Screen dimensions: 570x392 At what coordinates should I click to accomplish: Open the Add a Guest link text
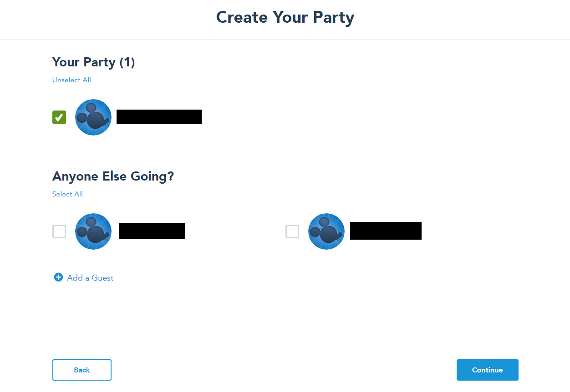coord(90,278)
